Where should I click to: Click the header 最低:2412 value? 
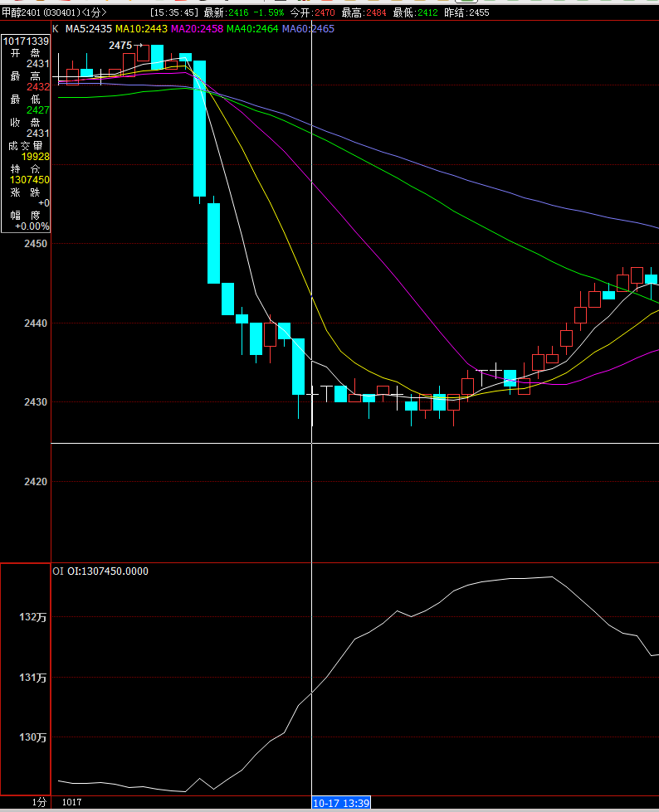tap(415, 12)
